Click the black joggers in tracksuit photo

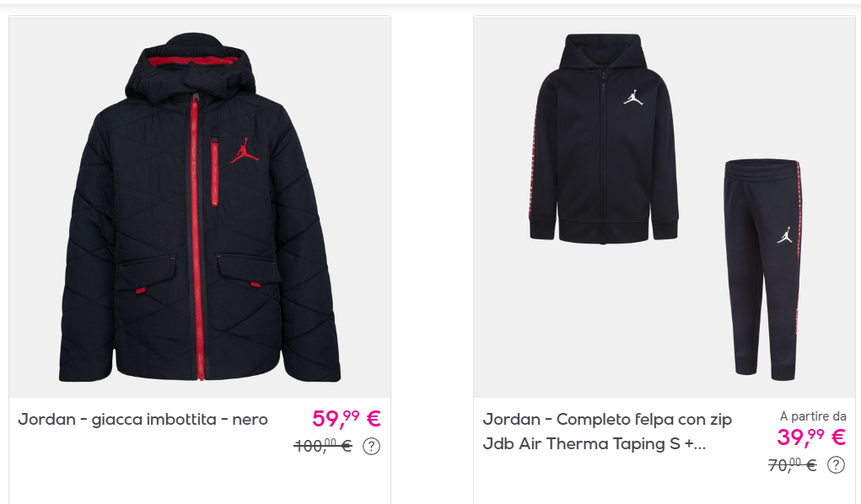click(762, 270)
